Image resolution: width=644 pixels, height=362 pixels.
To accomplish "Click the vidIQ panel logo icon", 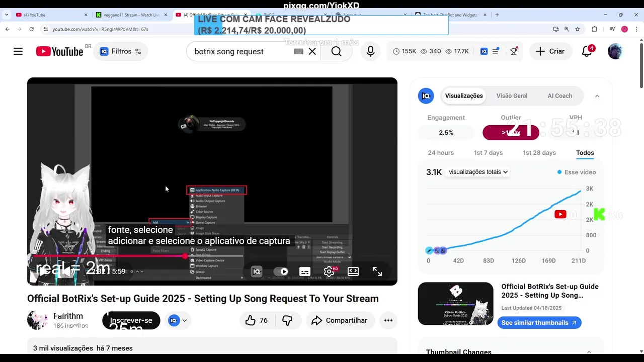I will pos(426,96).
